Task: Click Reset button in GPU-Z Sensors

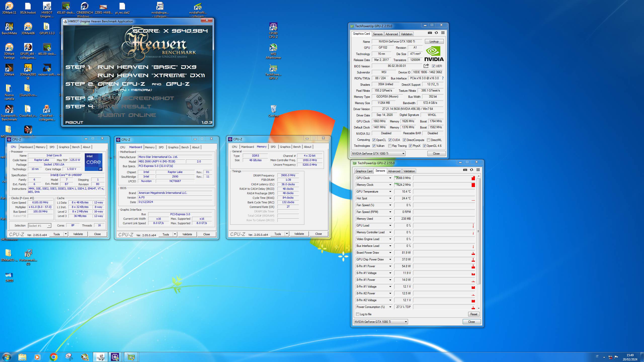Action: coord(474,314)
